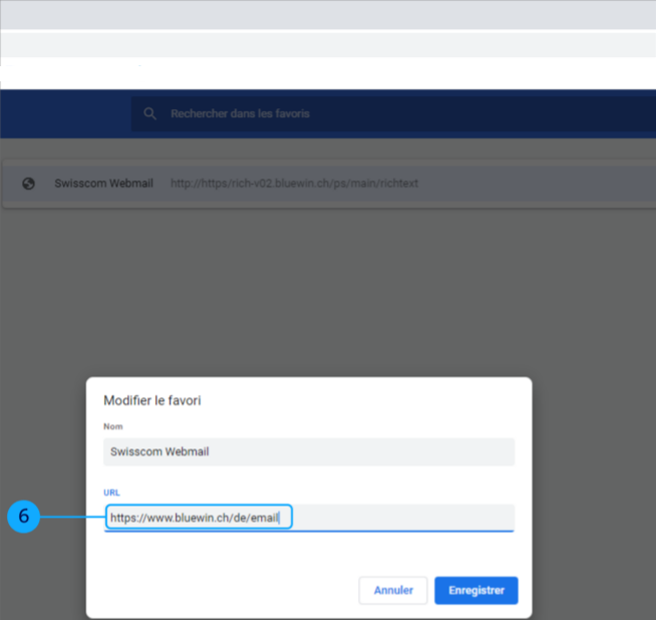
Task: Click the grey browser tab strip at top
Action: pos(328,14)
